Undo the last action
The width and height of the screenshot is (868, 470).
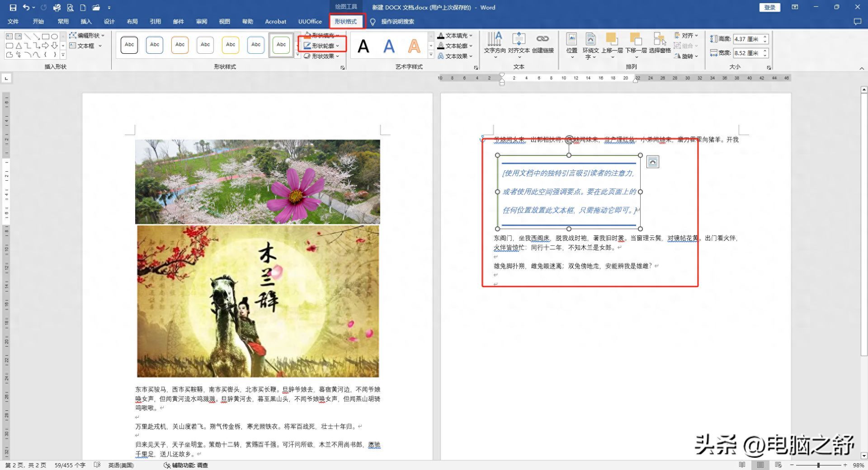point(26,8)
